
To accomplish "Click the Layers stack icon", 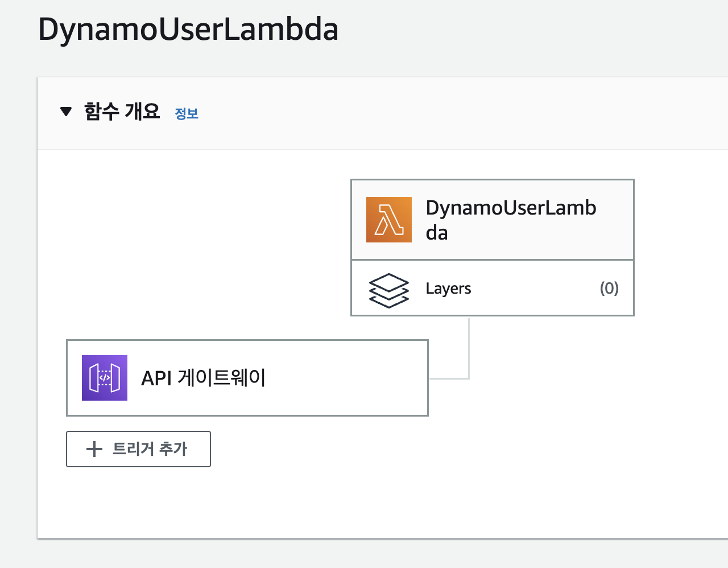I will pyautogui.click(x=389, y=290).
